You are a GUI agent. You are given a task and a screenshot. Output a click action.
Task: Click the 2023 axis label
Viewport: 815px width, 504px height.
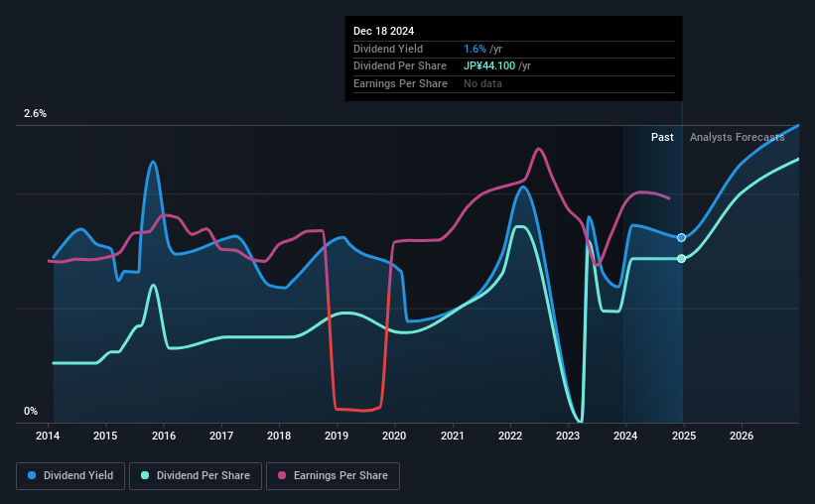tap(568, 436)
